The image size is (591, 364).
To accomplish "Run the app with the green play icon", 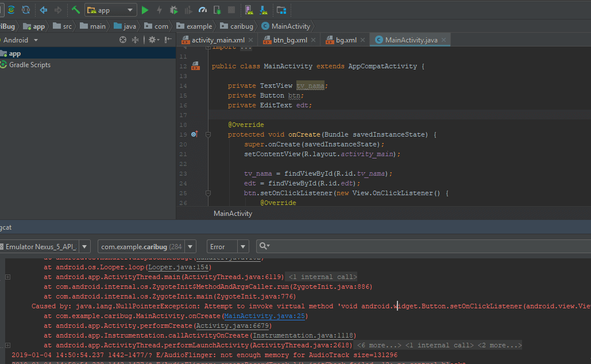I will [145, 10].
